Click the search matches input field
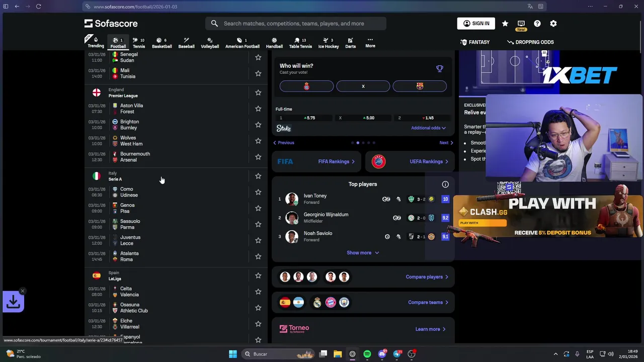The height and width of the screenshot is (362, 644). tap(296, 24)
